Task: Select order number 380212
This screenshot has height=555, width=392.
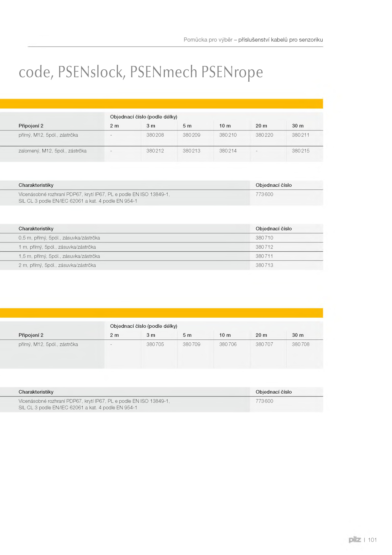Action: 155,151
